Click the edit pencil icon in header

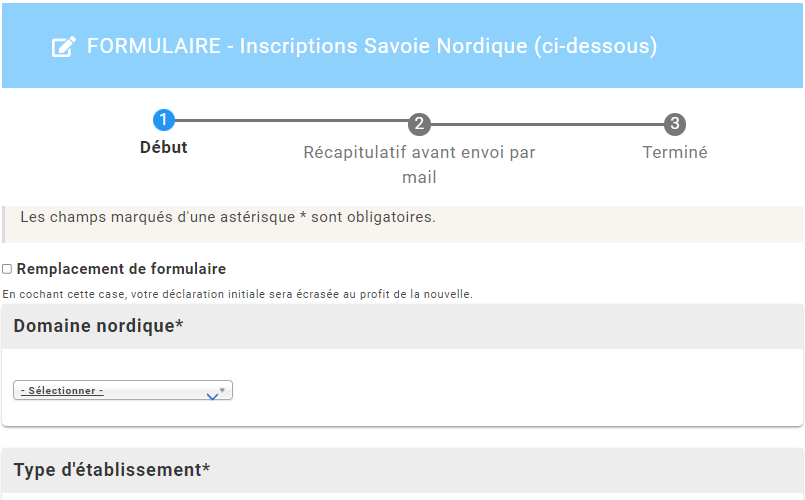64,47
